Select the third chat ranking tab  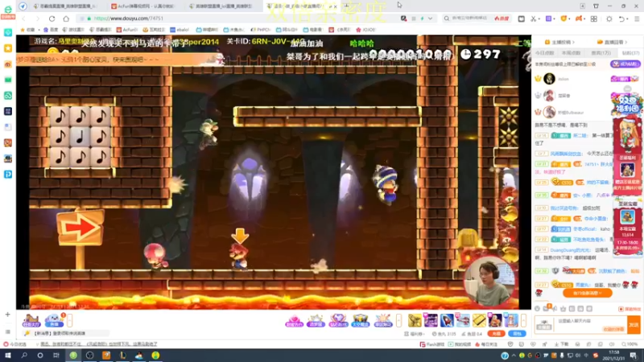coord(601,53)
